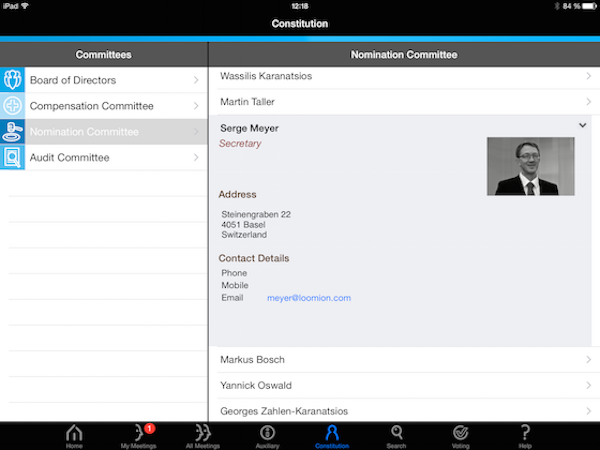Open the Help question mark icon

(525, 434)
